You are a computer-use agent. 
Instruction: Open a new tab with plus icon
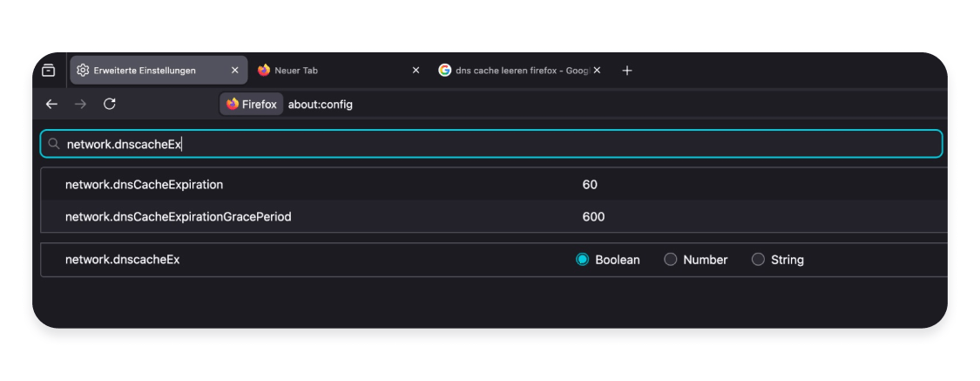click(627, 71)
